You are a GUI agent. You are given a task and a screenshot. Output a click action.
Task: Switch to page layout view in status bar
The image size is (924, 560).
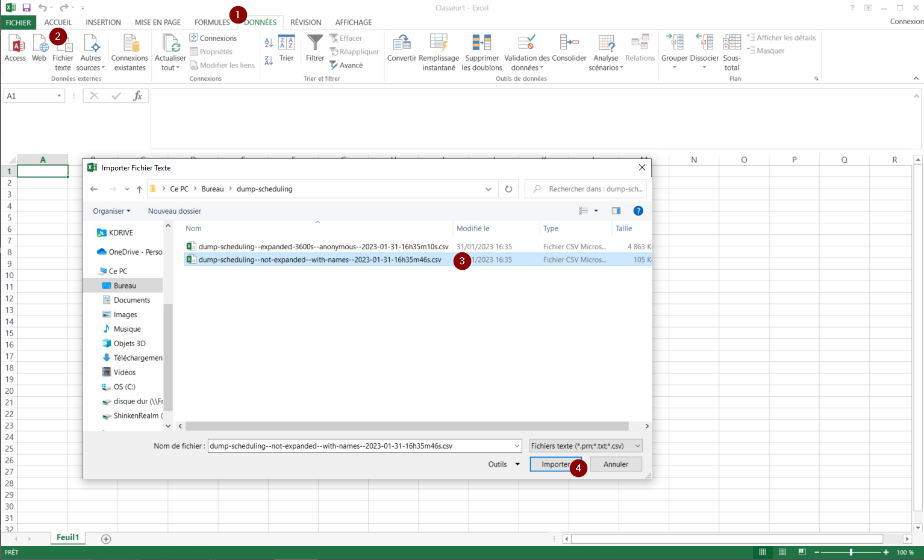point(782,552)
